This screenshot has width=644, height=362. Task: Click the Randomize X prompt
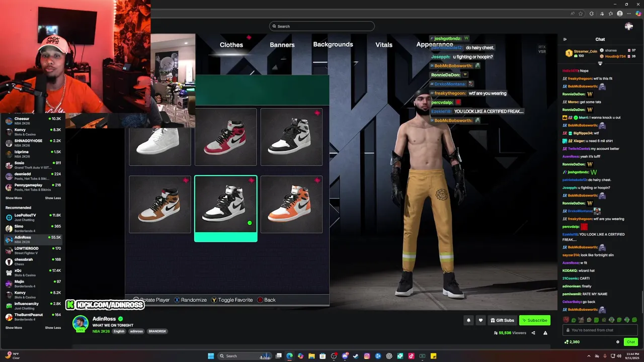click(190, 300)
